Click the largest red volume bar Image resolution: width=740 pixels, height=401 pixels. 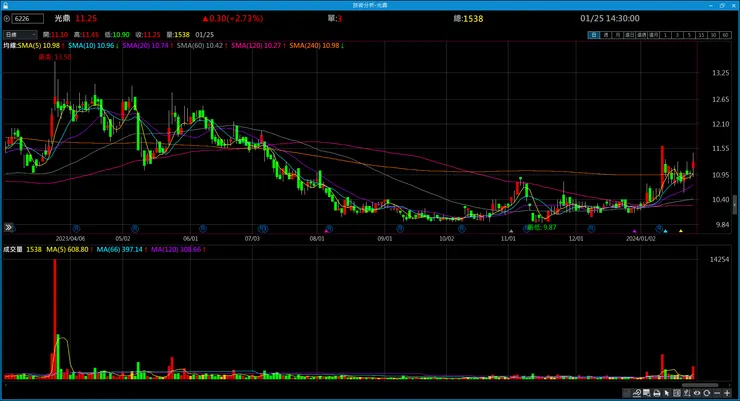[x=55, y=319]
